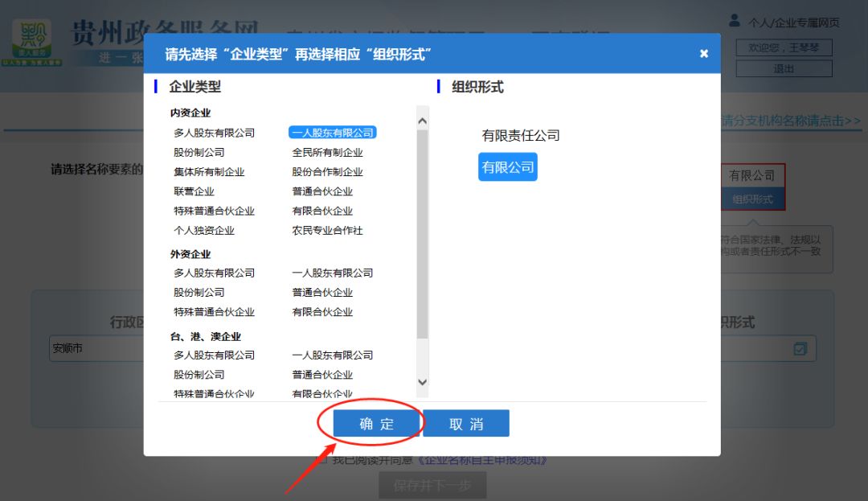This screenshot has width=868, height=501.
Task: Close the enterprise type selection dialog
Action: click(703, 52)
